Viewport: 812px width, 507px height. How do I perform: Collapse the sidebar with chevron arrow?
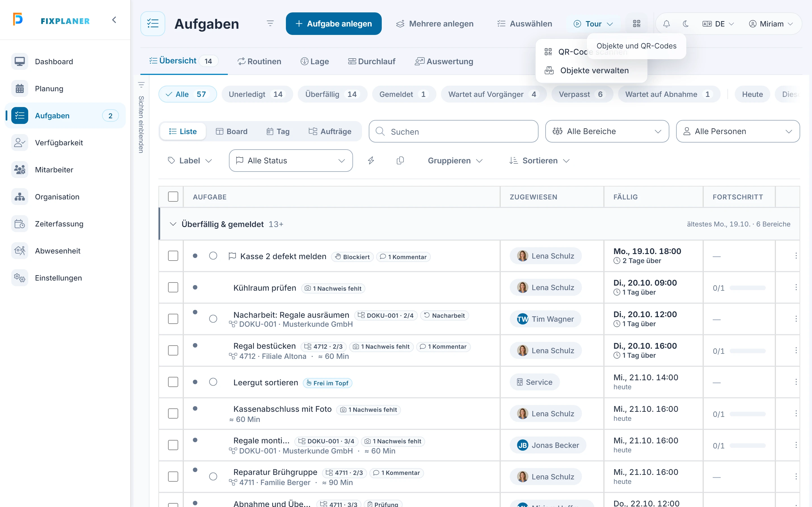(114, 20)
